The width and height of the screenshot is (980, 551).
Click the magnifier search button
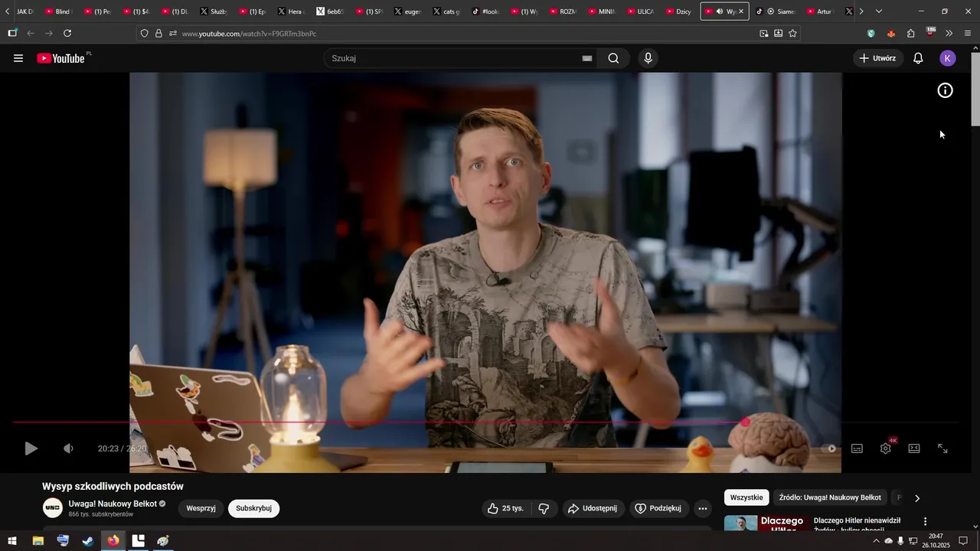613,58
